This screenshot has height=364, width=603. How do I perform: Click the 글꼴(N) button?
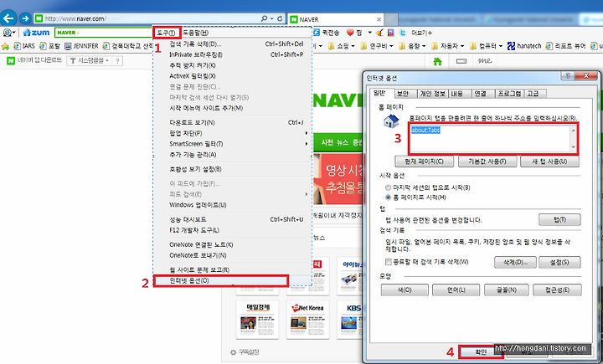click(x=507, y=290)
